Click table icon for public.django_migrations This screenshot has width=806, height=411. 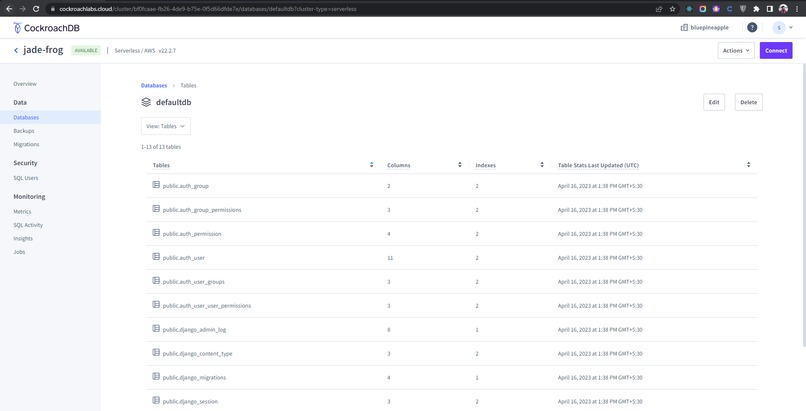click(x=156, y=377)
